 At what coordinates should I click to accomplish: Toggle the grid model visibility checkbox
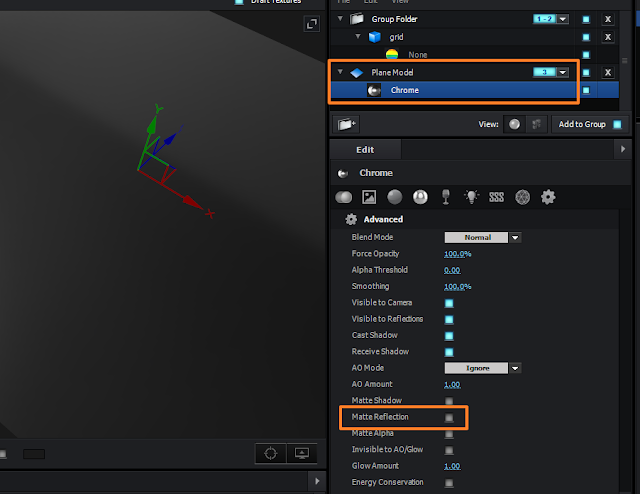586,37
